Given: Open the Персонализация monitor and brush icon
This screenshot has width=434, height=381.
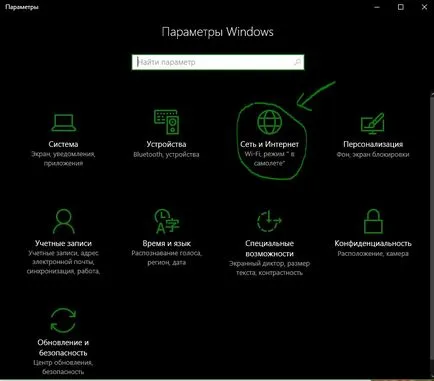Looking at the screenshot, I should click(373, 123).
